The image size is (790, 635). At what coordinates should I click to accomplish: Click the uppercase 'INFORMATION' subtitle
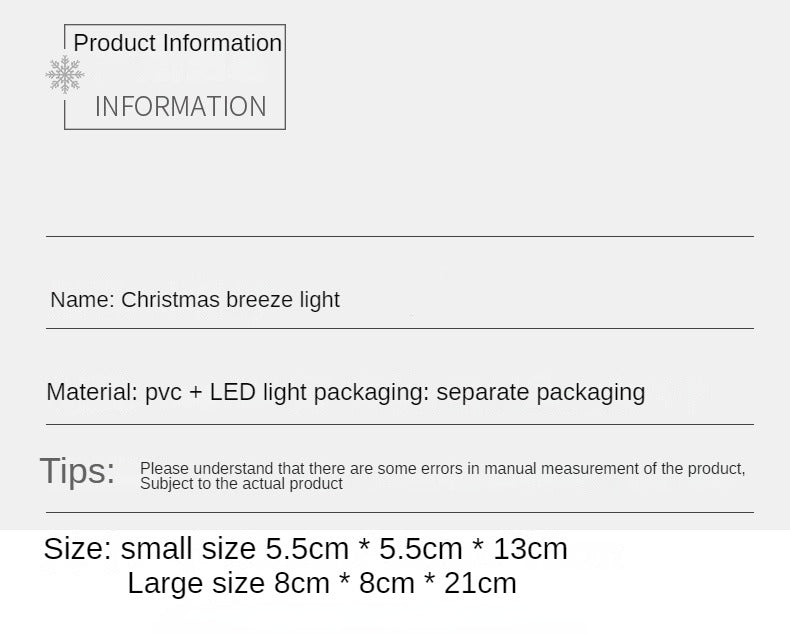(x=180, y=106)
